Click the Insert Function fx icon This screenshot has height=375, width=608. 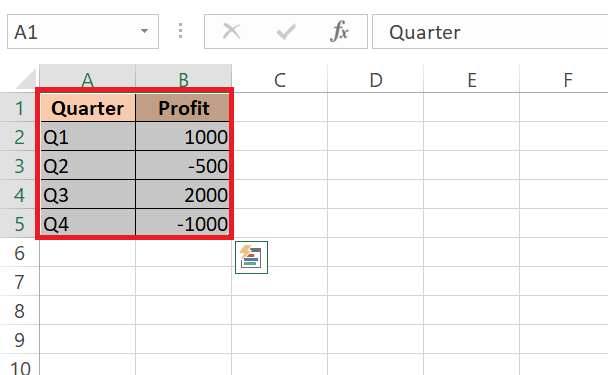tap(339, 31)
